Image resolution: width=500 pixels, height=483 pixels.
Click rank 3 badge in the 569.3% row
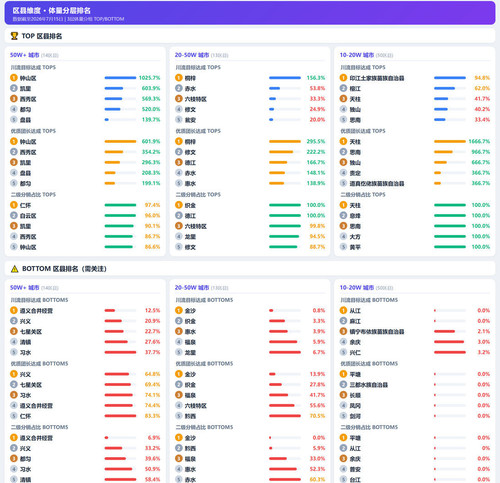point(14,99)
